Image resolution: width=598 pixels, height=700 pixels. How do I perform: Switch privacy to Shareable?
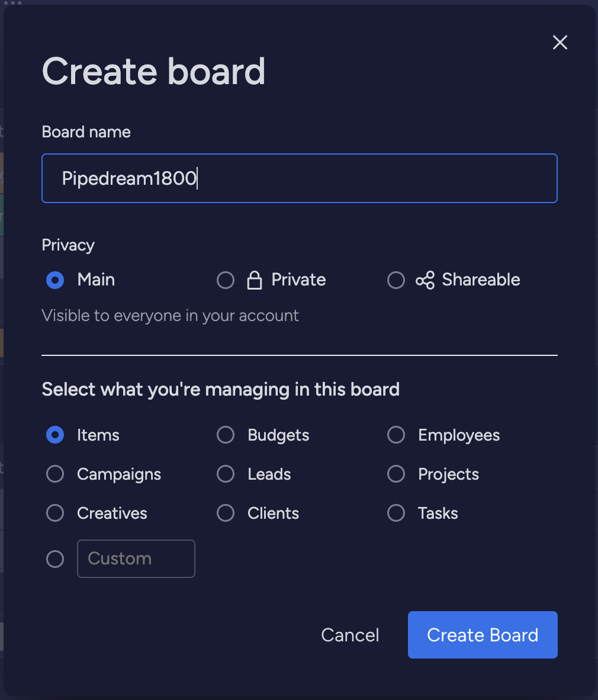point(396,280)
